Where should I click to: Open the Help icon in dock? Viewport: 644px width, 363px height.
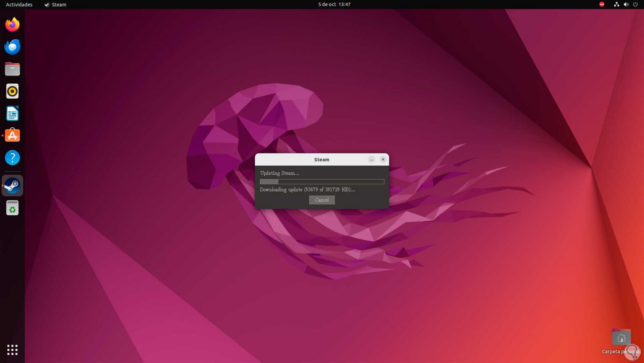coord(12,158)
